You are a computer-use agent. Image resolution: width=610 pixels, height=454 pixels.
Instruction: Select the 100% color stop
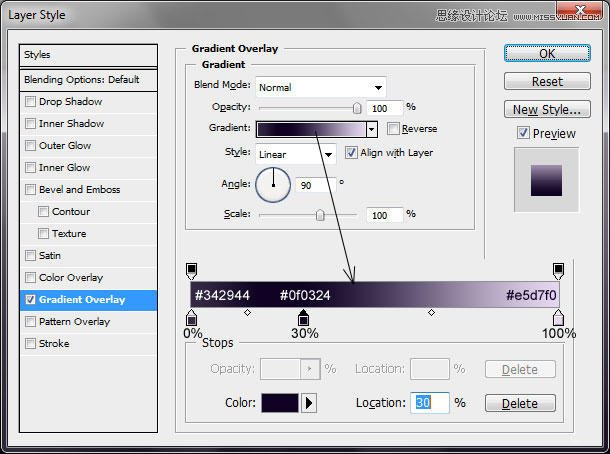point(558,317)
